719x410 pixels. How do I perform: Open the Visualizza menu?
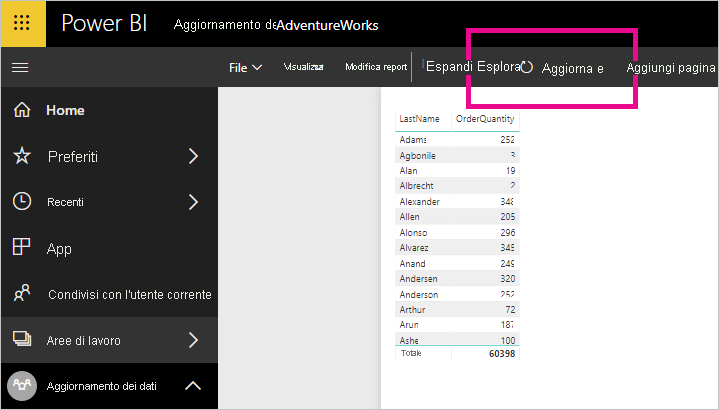[304, 67]
